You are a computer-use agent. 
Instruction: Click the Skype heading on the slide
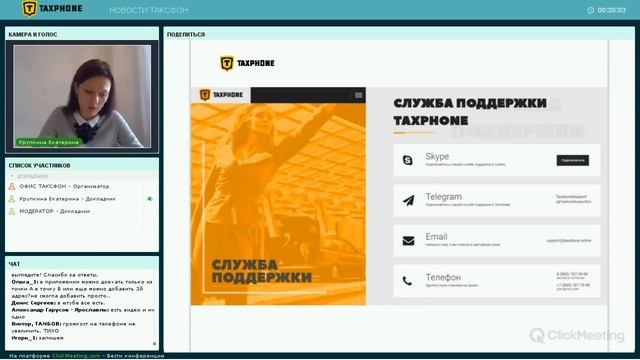[437, 156]
